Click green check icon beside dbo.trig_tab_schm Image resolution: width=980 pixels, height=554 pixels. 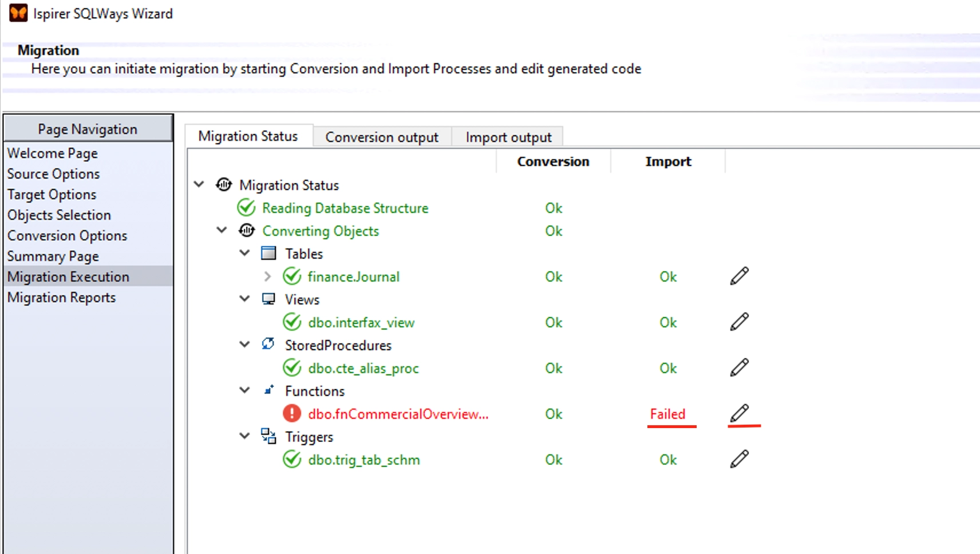pos(292,459)
